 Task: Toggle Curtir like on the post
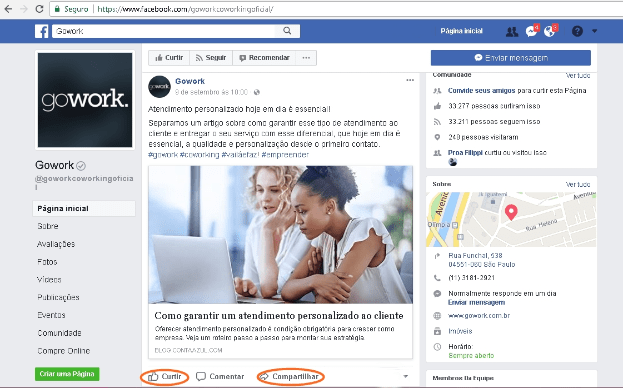(x=164, y=376)
